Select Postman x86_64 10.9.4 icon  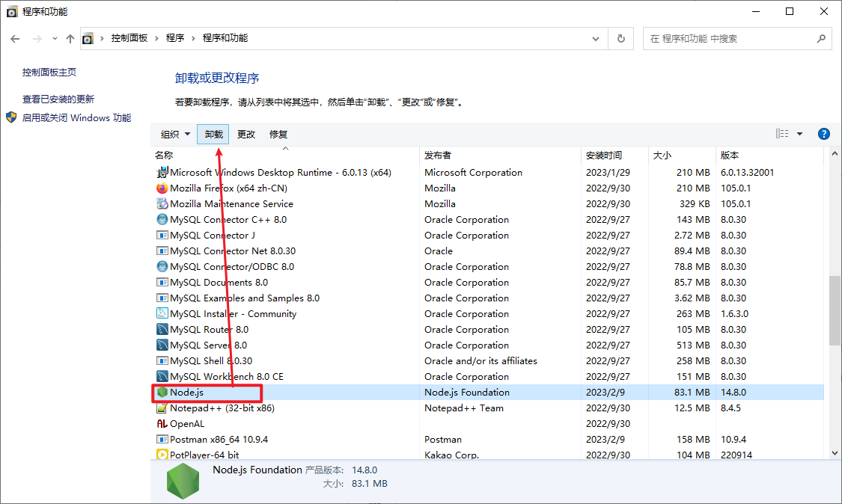point(162,439)
